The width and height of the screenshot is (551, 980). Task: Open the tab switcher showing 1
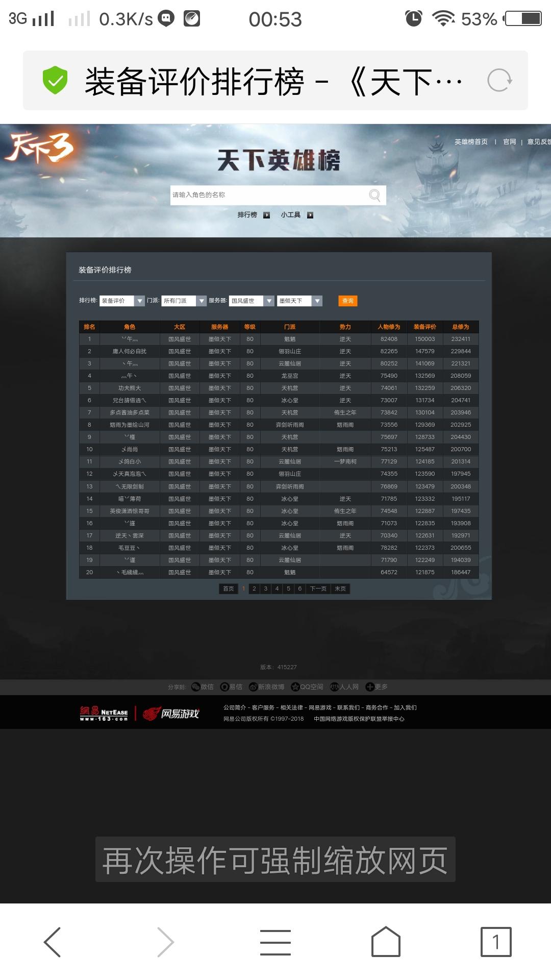pyautogui.click(x=495, y=942)
